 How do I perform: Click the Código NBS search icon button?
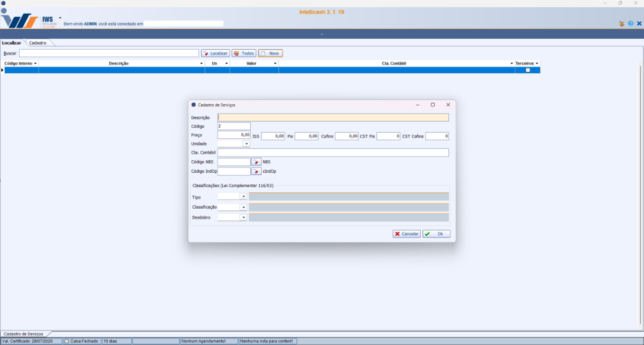256,162
